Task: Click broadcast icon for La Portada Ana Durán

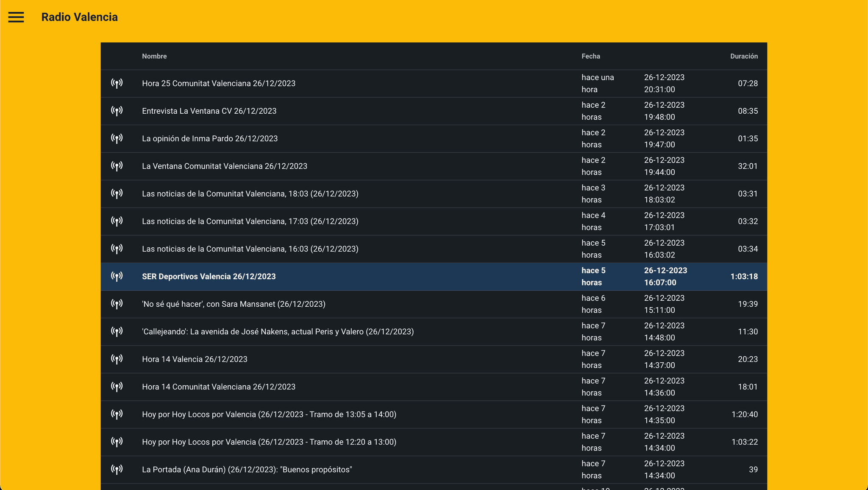Action: pos(117,470)
